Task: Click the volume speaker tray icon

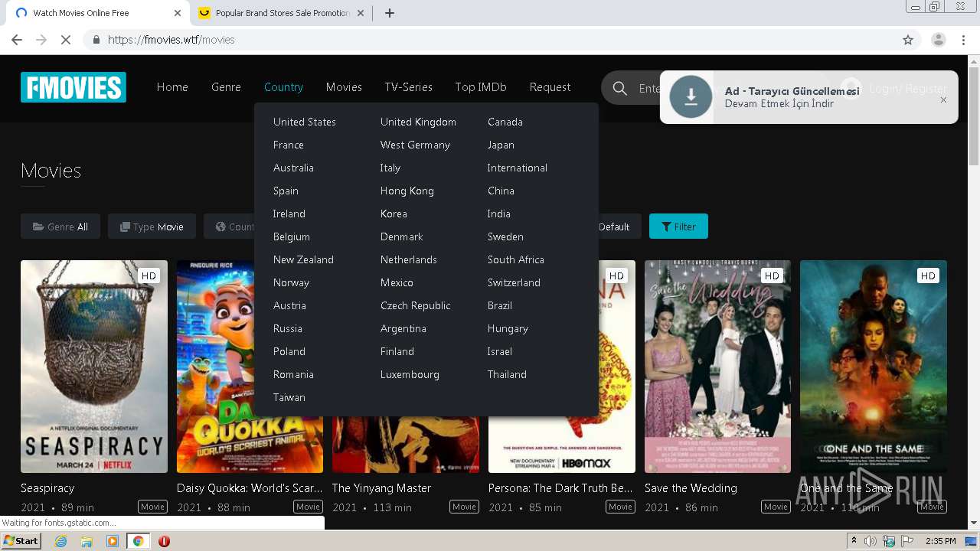Action: [x=871, y=541]
